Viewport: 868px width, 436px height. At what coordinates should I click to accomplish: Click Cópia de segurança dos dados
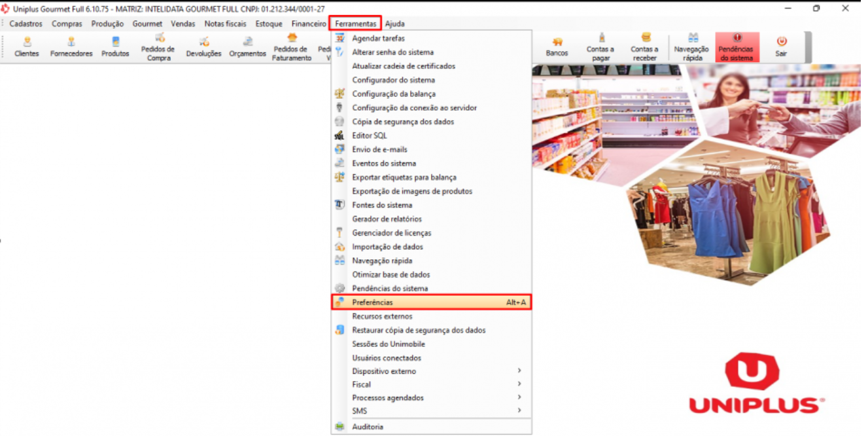point(403,122)
